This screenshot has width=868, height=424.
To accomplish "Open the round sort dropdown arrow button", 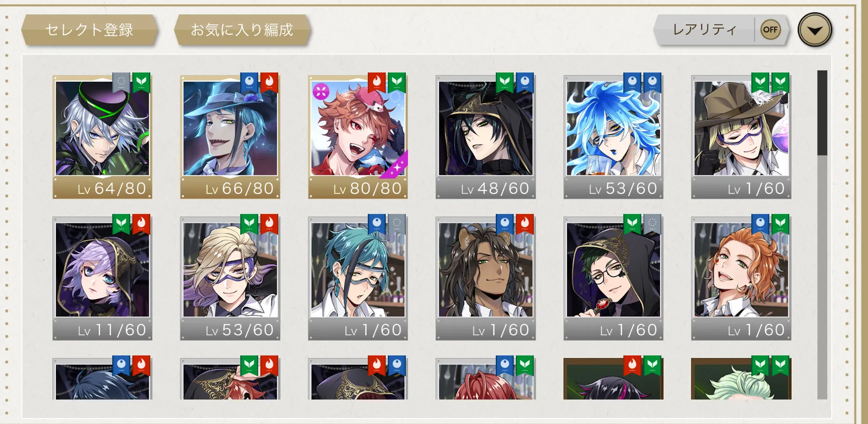I will (x=815, y=30).
